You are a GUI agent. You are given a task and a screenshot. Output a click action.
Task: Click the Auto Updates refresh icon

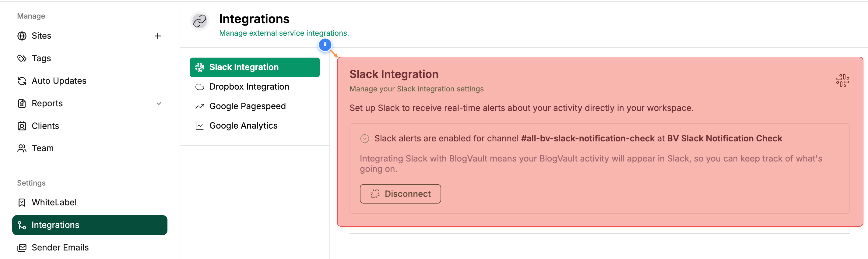[x=22, y=81]
